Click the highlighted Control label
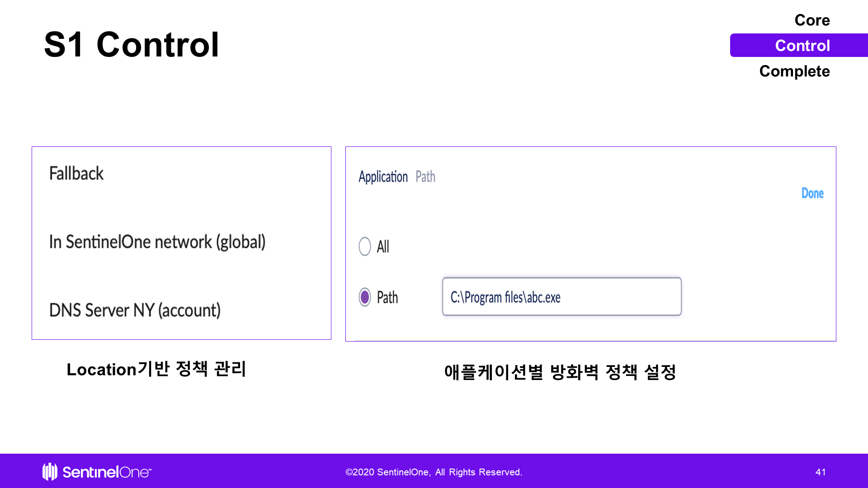Viewport: 868px width, 488px height. click(x=802, y=46)
